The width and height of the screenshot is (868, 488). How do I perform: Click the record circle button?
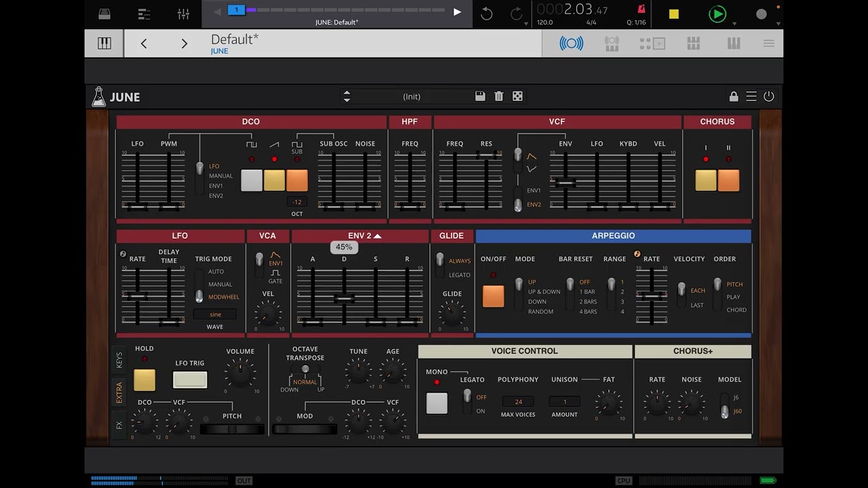pos(762,14)
